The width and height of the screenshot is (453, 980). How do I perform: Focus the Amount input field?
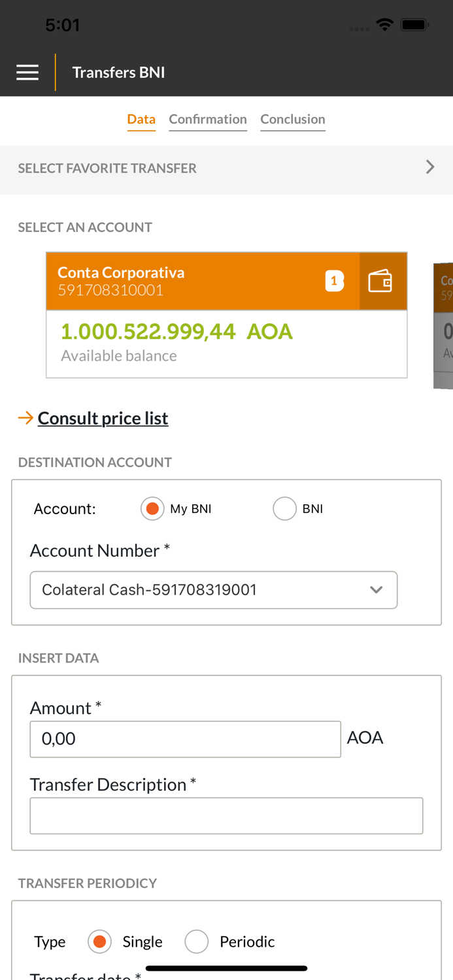pyautogui.click(x=186, y=739)
